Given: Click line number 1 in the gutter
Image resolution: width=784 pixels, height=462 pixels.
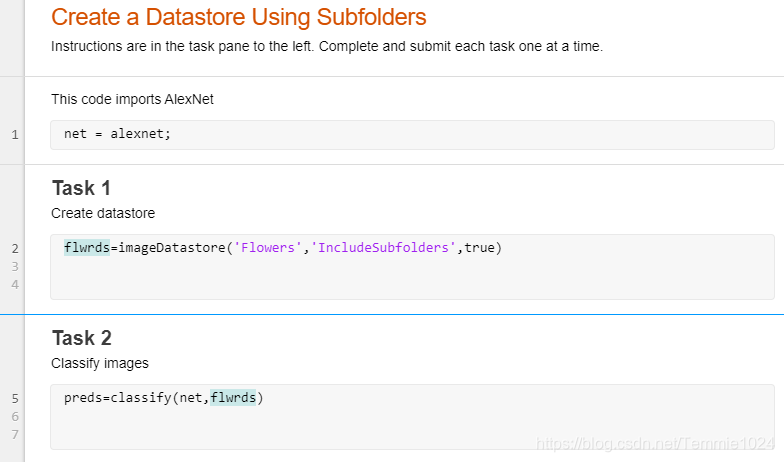Looking at the screenshot, I should point(15,134).
